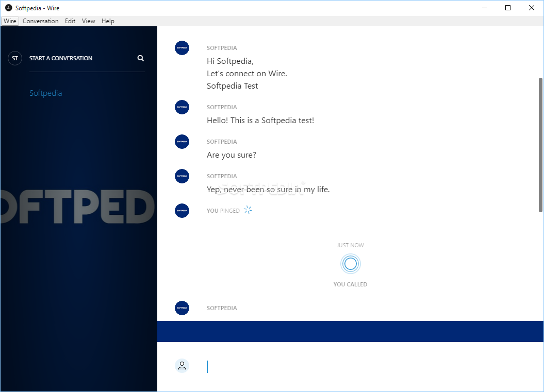Open the Help menu

tap(108, 21)
